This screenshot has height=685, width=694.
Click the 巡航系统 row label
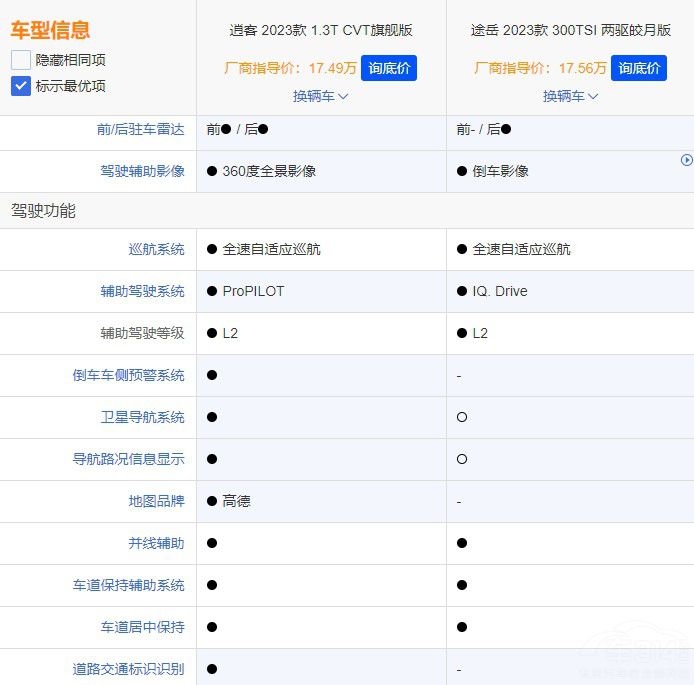[156, 249]
